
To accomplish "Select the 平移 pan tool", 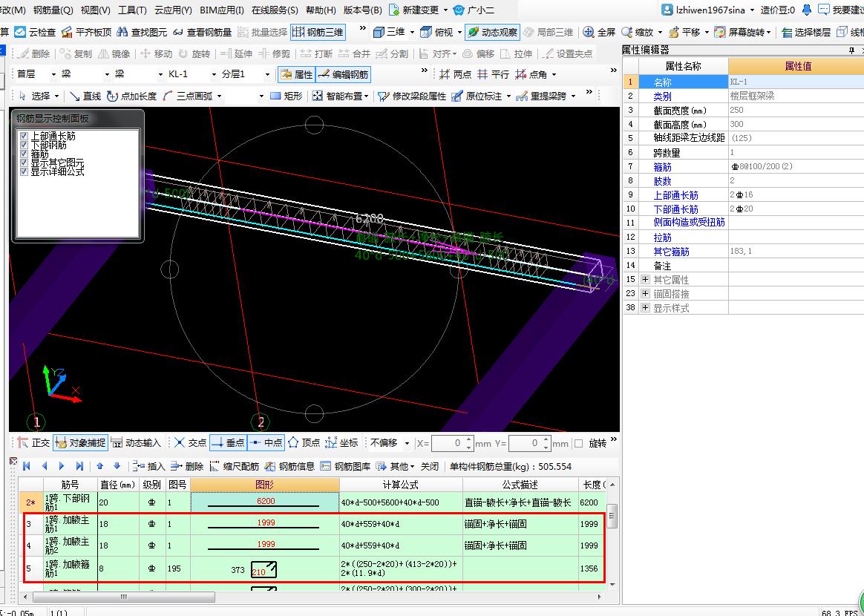I will point(684,33).
